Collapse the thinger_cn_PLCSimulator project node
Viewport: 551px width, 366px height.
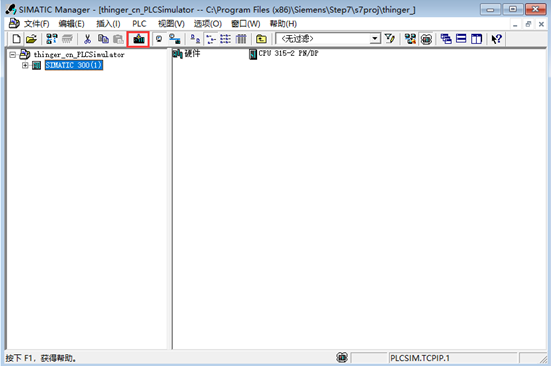13,55
